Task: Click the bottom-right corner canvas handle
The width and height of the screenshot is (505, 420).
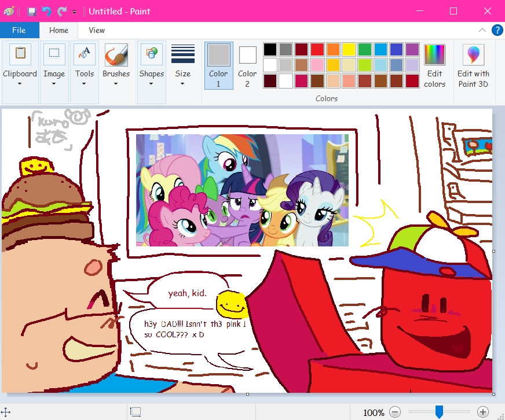Action: click(x=494, y=394)
